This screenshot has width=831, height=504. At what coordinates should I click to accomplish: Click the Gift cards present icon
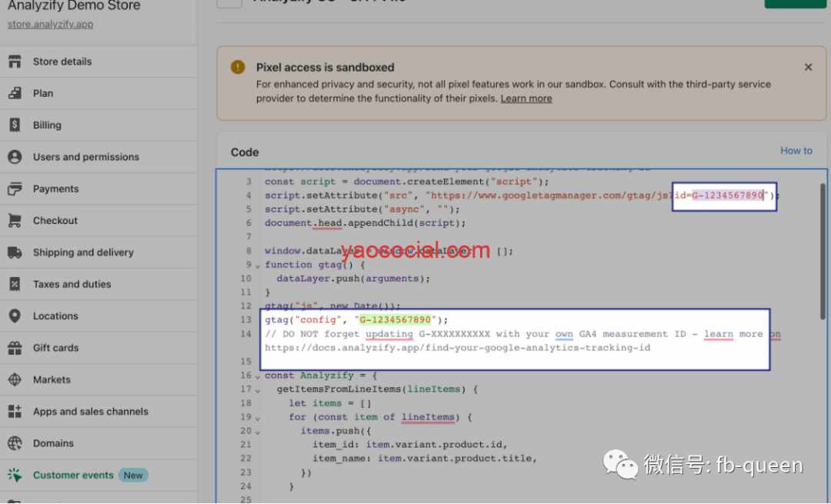15,348
